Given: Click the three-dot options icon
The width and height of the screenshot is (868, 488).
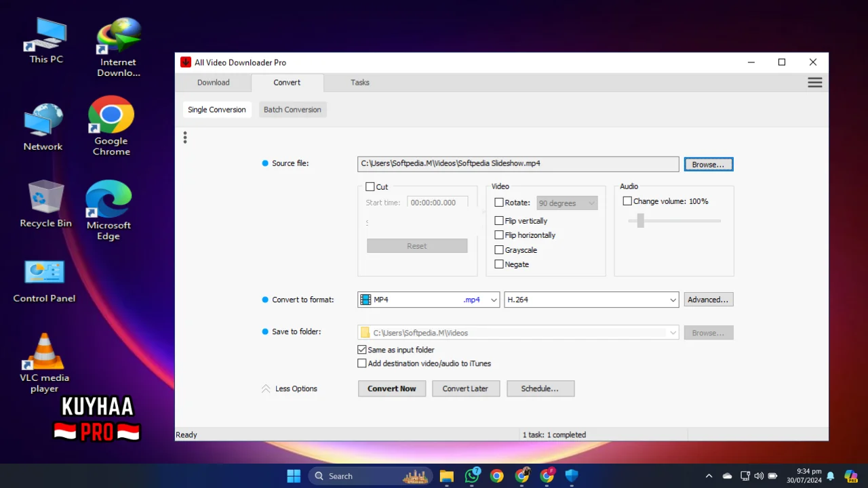Looking at the screenshot, I should click(184, 138).
